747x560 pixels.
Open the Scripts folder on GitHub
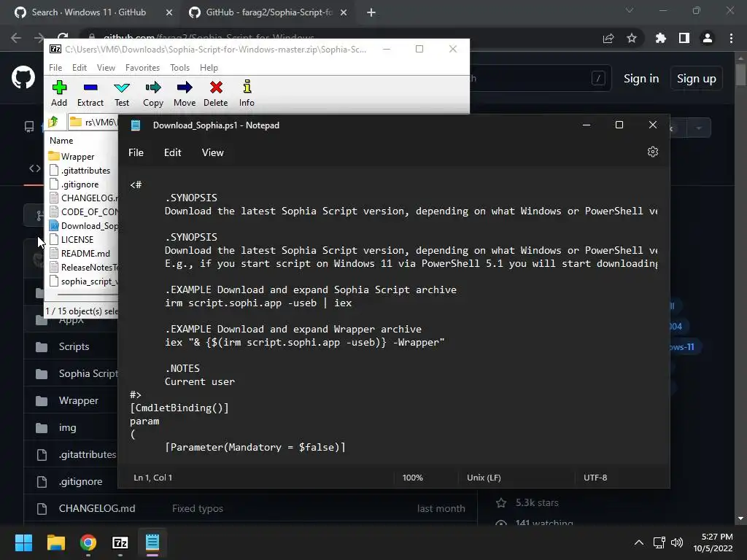point(74,346)
